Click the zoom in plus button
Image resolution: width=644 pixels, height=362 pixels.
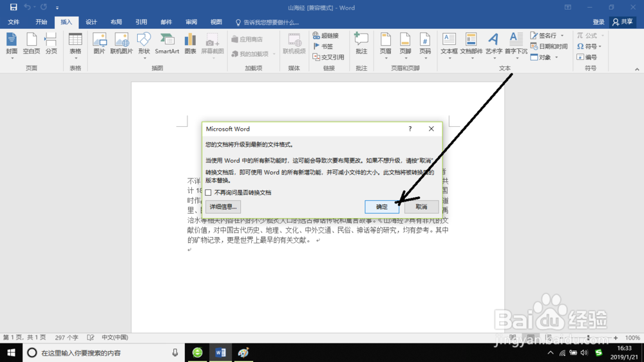pyautogui.click(x=615, y=338)
